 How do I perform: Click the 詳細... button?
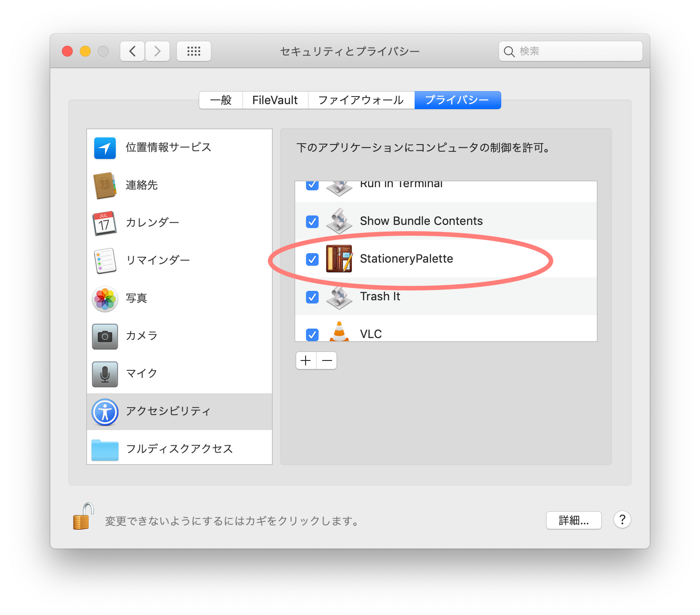573,520
